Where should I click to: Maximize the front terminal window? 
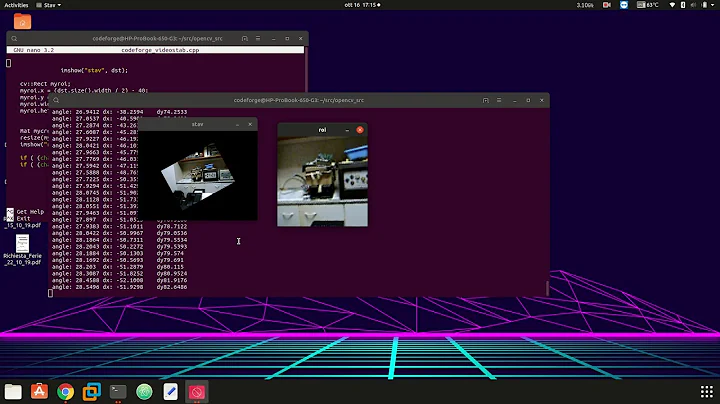point(528,100)
